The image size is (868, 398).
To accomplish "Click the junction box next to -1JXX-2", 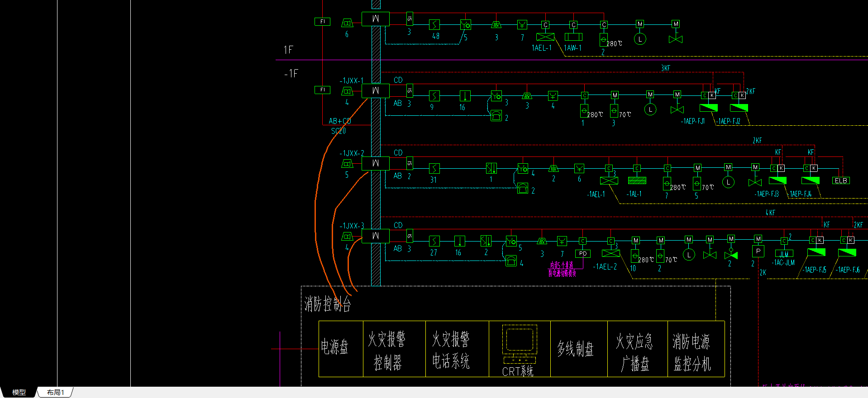I will (x=376, y=163).
